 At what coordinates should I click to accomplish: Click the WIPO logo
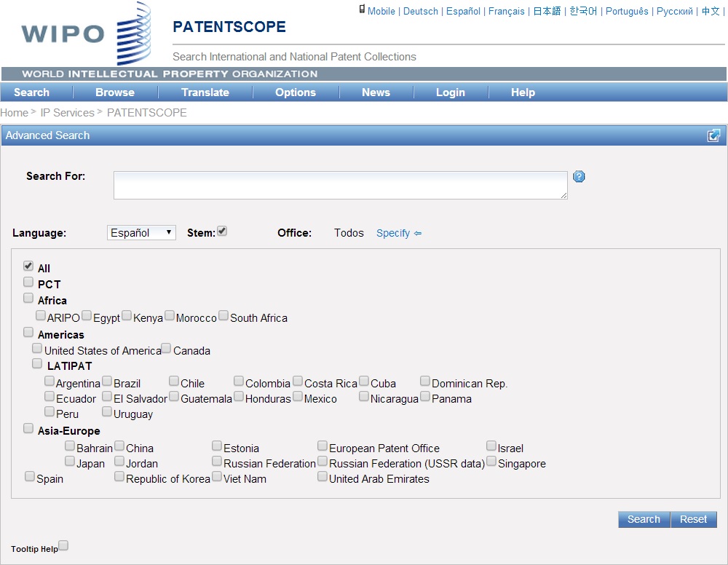(x=87, y=33)
